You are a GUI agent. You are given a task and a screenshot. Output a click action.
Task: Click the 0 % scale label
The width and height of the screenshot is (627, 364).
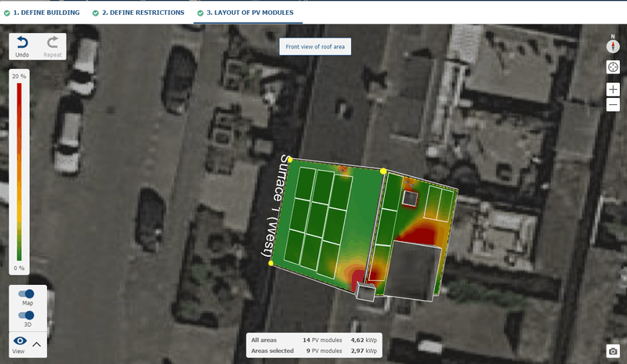tap(19, 268)
